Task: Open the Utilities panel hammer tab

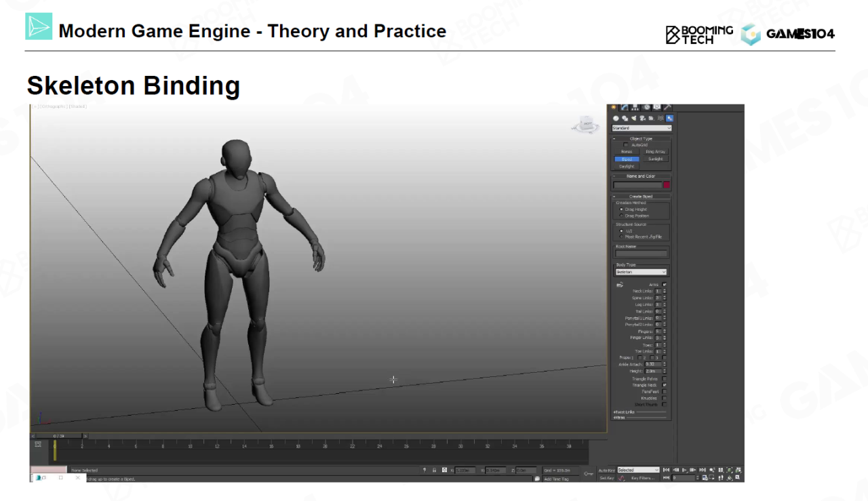Action: coord(668,107)
